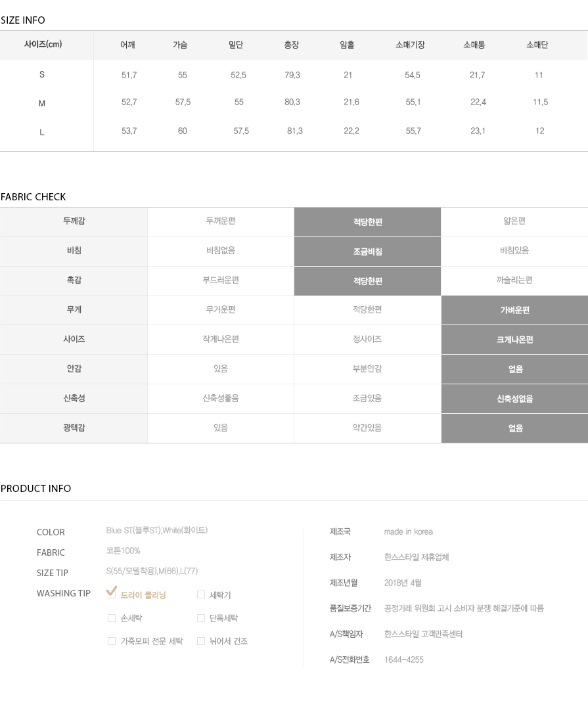Click the highlighted 적당한편 cell in 두께감 row

[x=368, y=222]
